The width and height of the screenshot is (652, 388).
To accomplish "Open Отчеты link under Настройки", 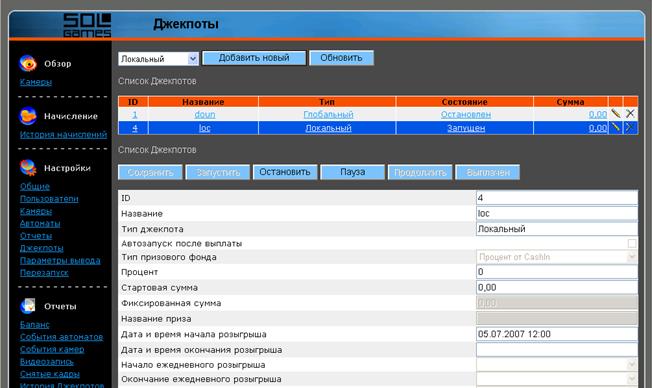I will coord(36,236).
